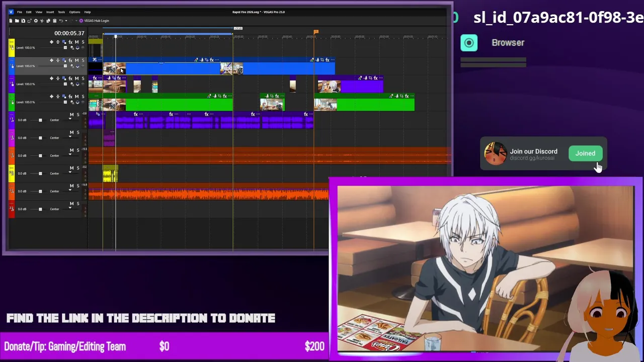Image resolution: width=644 pixels, height=362 pixels.
Task: Click the Join our Discord label
Action: [x=533, y=151]
